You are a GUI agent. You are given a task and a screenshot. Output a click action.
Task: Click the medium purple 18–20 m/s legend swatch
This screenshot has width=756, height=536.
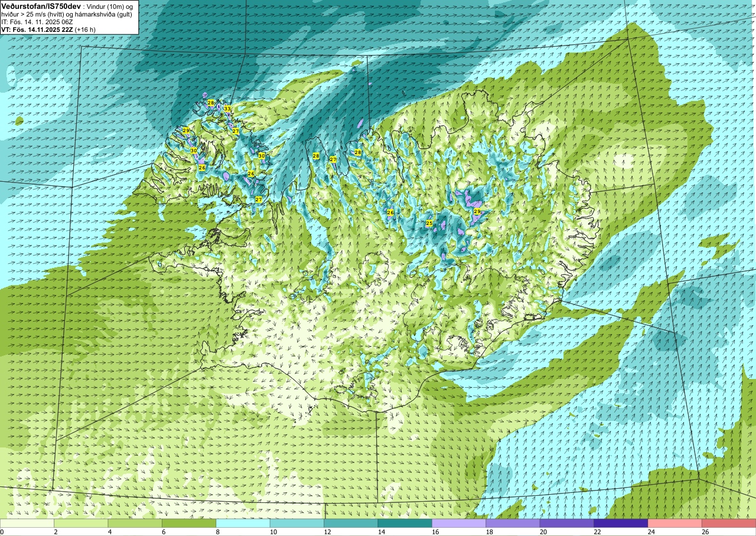tap(513, 523)
